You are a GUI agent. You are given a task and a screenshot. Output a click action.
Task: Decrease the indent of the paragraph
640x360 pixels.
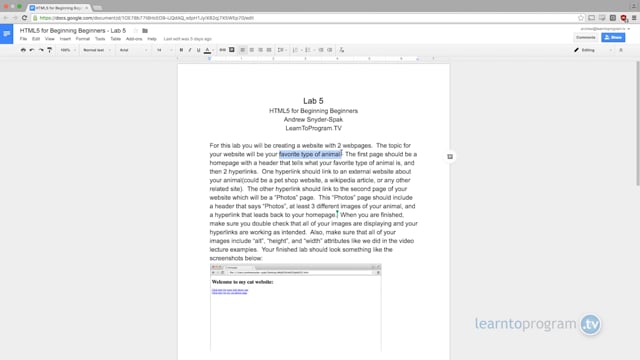pos(321,50)
